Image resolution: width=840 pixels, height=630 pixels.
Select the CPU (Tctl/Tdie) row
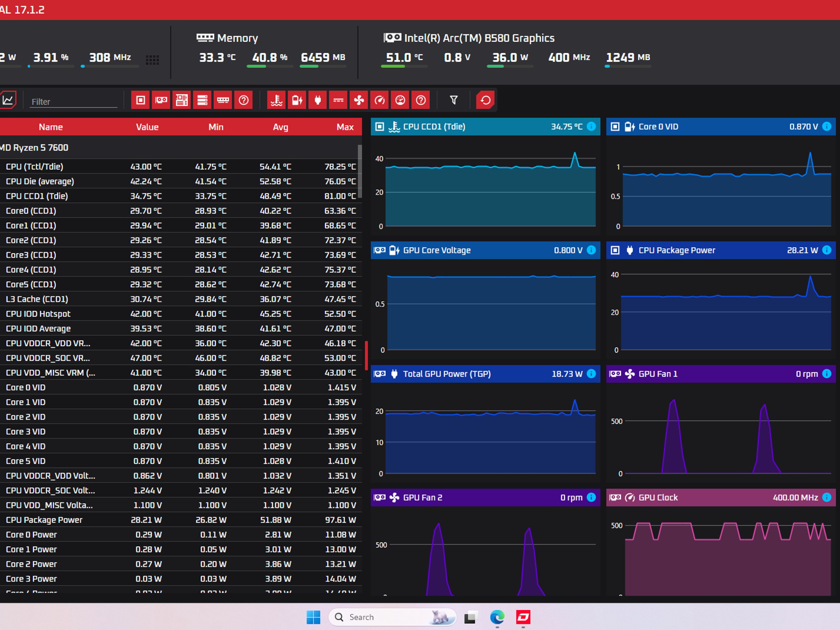point(179,167)
